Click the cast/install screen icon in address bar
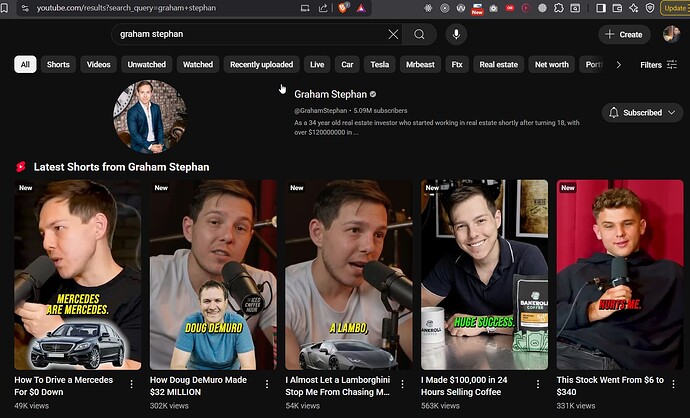 click(305, 8)
